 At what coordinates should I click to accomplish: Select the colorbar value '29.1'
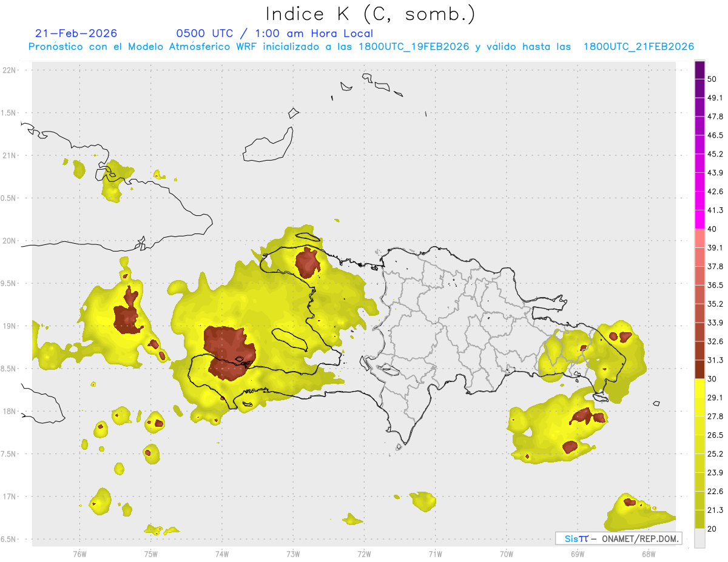[x=715, y=398]
